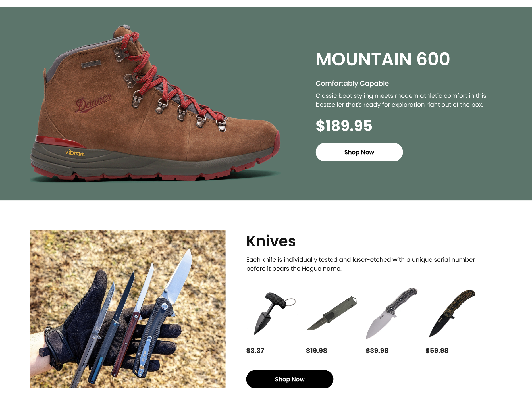
Task: Click the $19.98 price label
Action: pos(317,351)
